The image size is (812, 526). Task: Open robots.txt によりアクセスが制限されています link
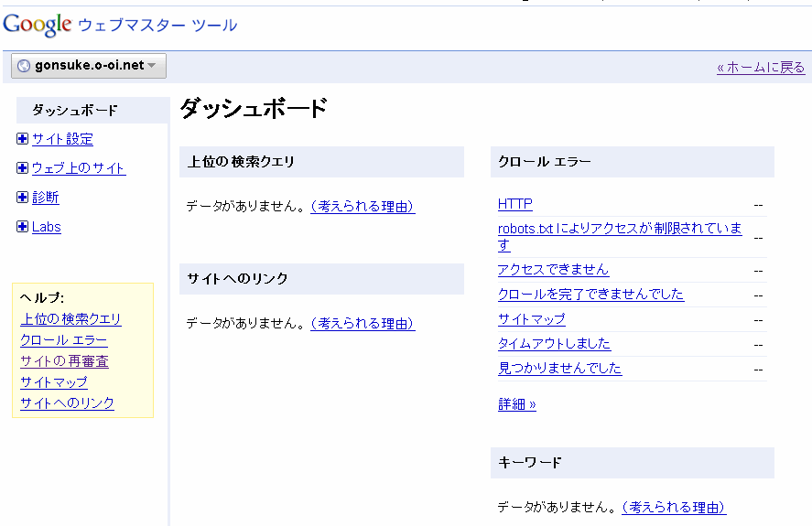(620, 237)
